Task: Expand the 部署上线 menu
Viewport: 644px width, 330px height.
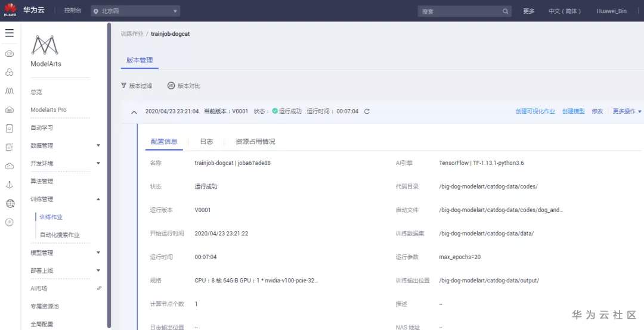Action: [x=98, y=270]
